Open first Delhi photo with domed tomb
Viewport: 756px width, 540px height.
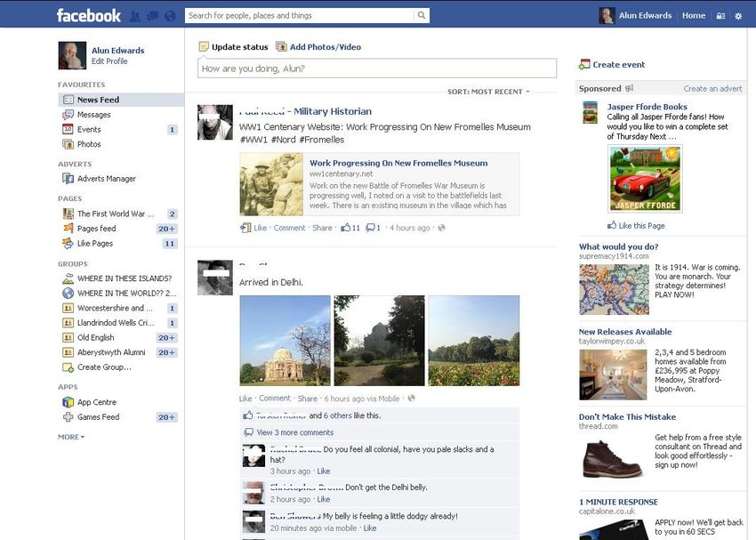click(285, 341)
